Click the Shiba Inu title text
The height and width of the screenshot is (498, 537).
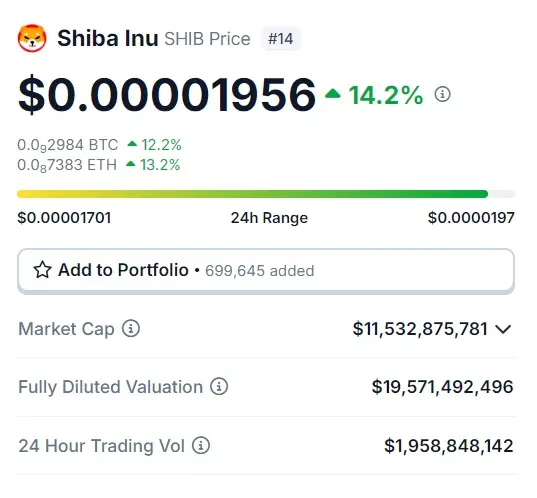pos(108,38)
